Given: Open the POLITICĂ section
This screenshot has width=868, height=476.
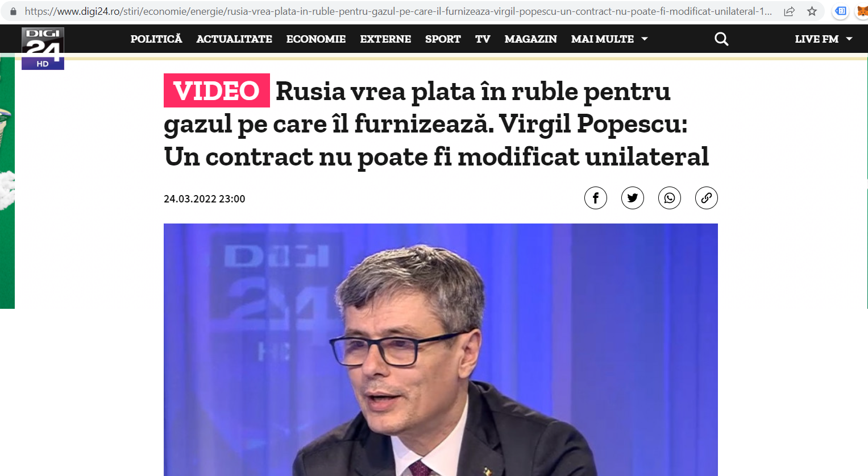Looking at the screenshot, I should [156, 39].
